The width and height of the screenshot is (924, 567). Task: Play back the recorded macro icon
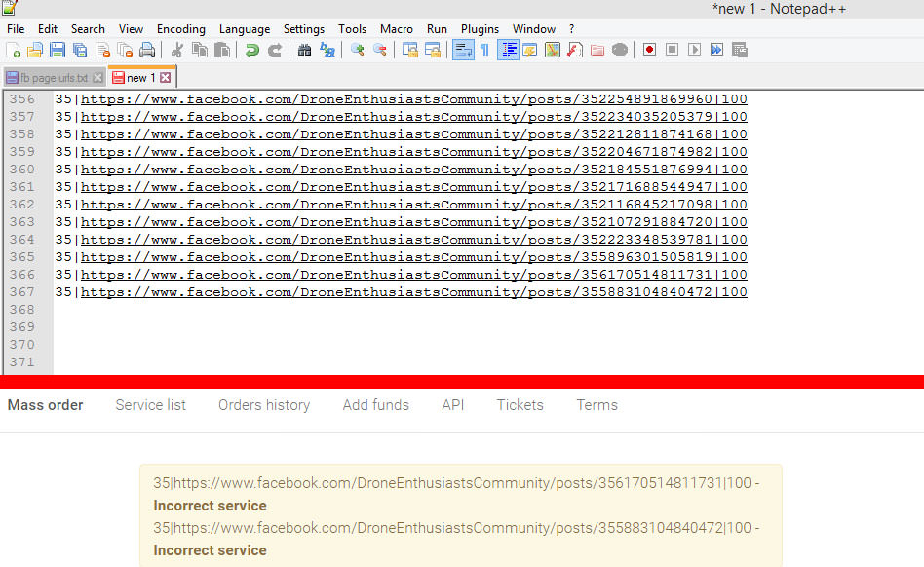pos(694,50)
